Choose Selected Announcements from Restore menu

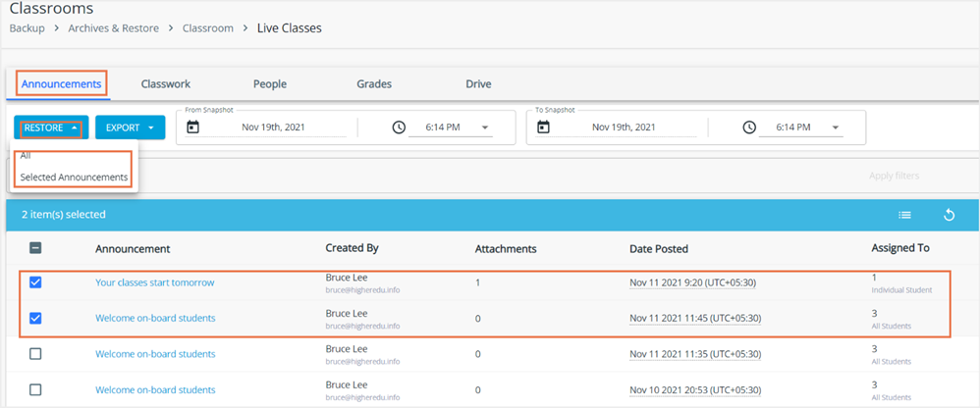(74, 178)
